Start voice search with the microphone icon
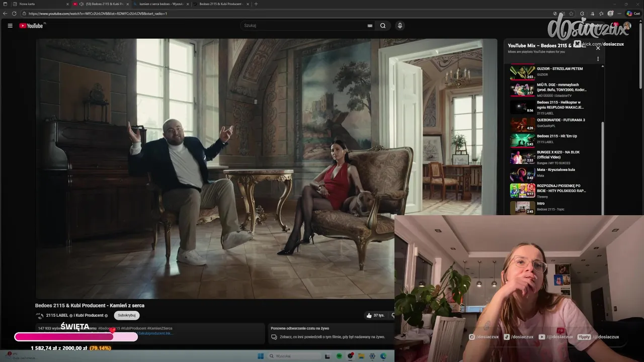This screenshot has width=644, height=362. 400,26
